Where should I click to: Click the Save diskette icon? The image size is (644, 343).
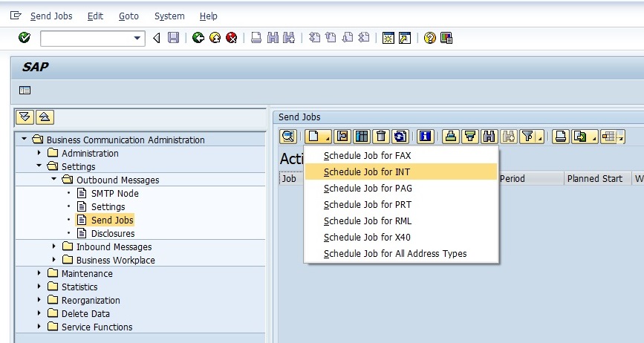click(x=173, y=38)
